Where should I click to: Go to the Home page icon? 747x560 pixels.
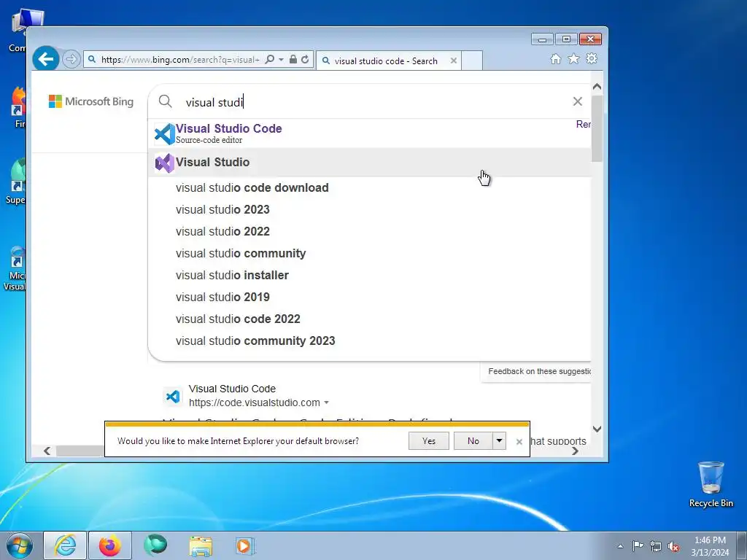coord(555,58)
